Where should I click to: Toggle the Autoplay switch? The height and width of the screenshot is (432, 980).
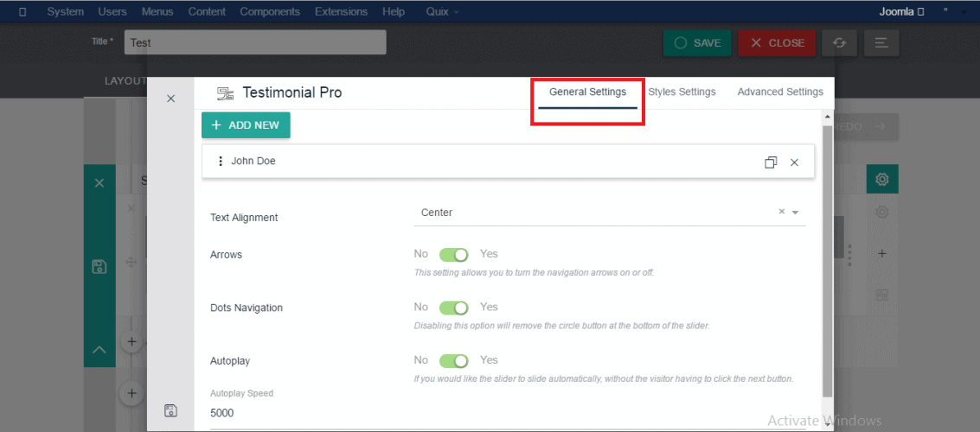(x=454, y=361)
